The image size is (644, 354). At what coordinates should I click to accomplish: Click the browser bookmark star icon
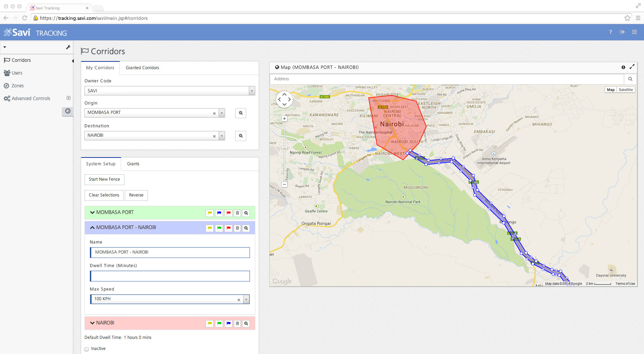(x=627, y=18)
